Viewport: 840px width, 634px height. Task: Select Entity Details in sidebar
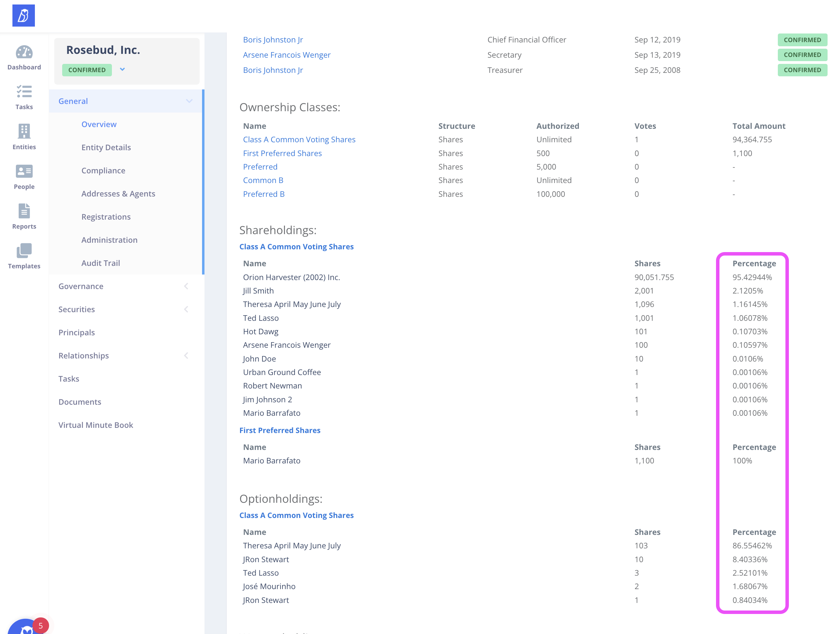click(x=106, y=147)
